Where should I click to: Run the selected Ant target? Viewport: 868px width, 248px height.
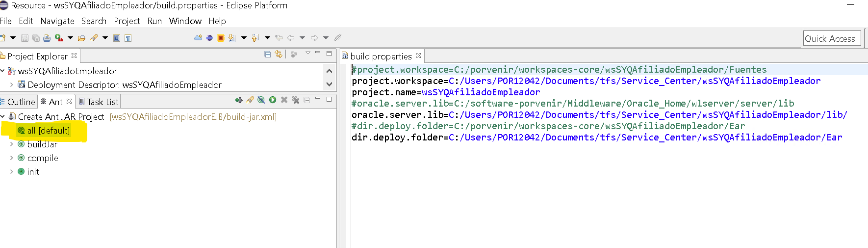[x=273, y=100]
